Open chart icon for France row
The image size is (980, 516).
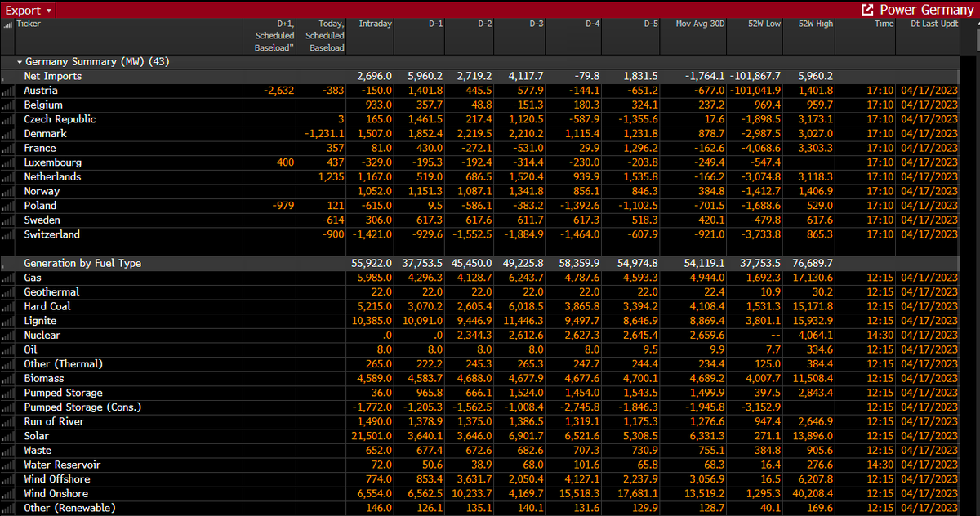click(8, 149)
